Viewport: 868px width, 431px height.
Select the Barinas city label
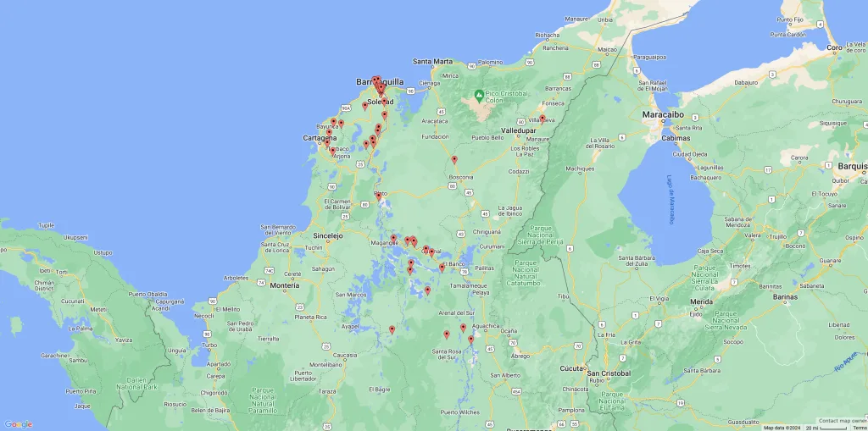click(x=786, y=297)
